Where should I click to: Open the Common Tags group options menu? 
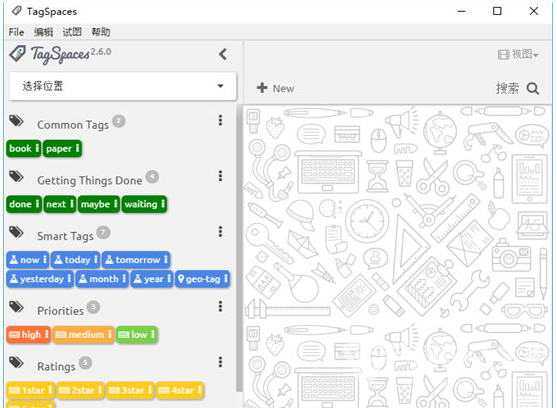pyautogui.click(x=220, y=120)
